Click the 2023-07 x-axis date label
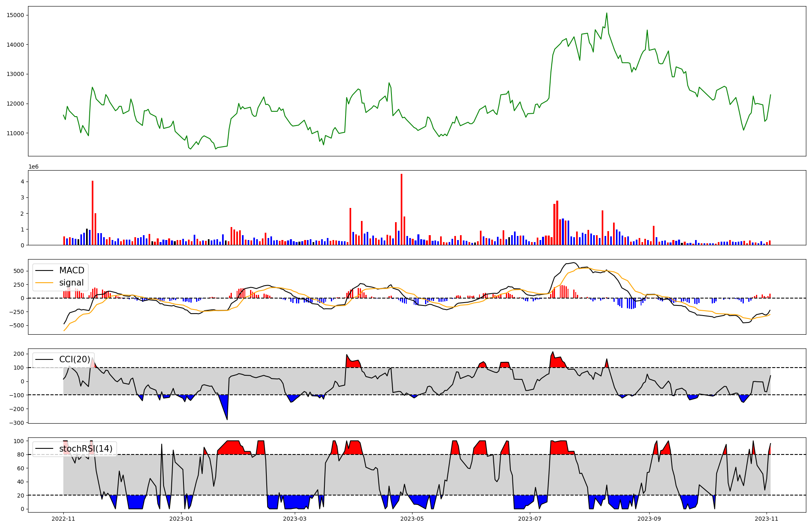 [530, 519]
